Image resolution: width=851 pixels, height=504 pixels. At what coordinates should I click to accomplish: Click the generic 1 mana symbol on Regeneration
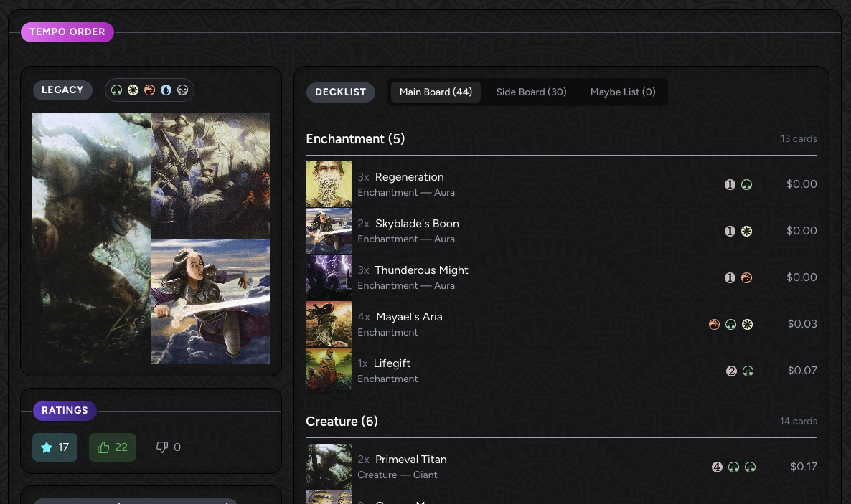pyautogui.click(x=730, y=184)
